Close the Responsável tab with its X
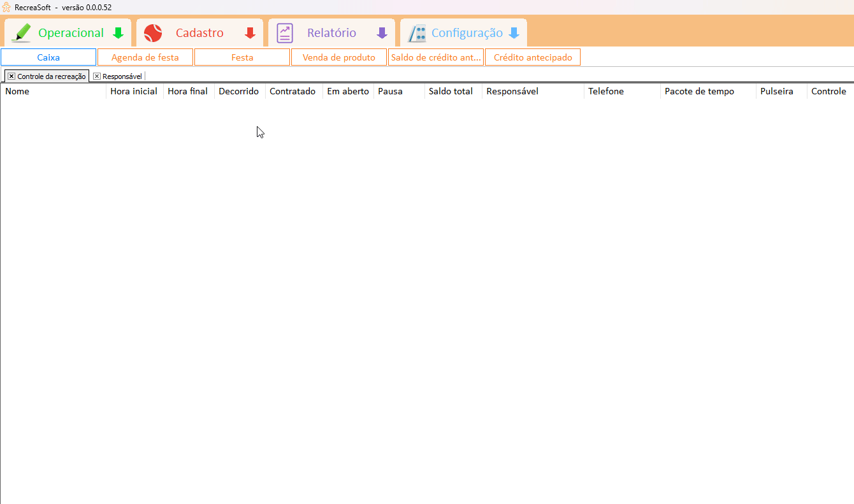Viewport: 854px width, 504px height. (97, 76)
